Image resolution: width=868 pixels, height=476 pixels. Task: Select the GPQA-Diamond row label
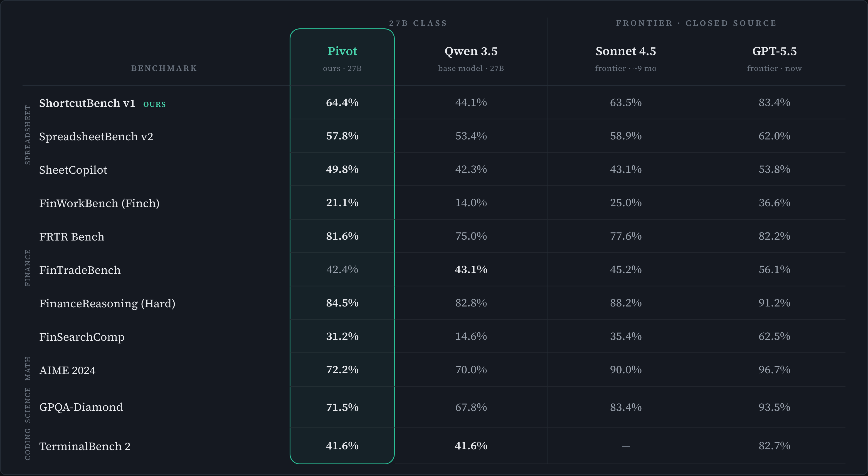(x=81, y=407)
